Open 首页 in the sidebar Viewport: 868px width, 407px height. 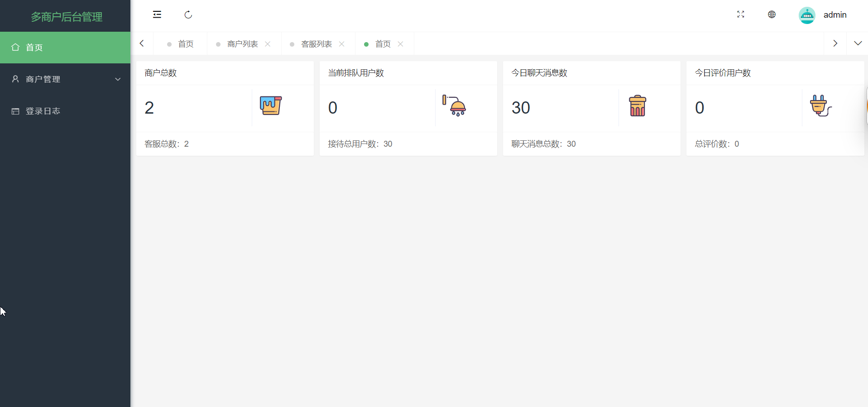65,48
